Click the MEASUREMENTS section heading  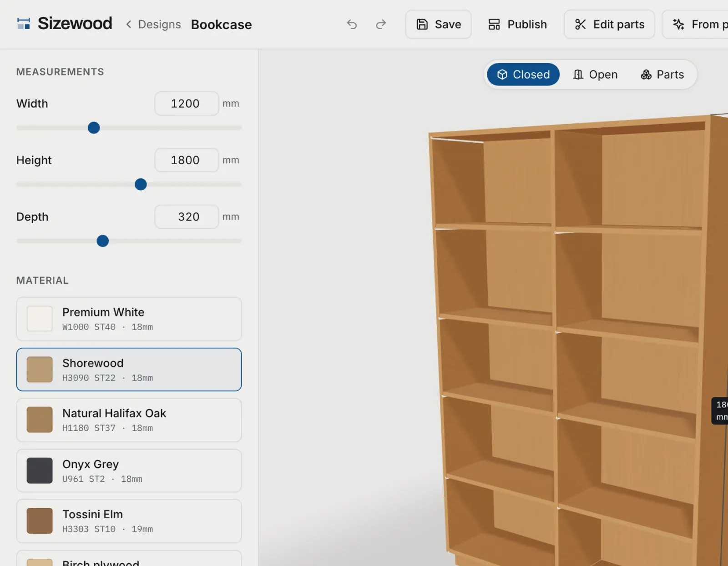click(x=60, y=72)
